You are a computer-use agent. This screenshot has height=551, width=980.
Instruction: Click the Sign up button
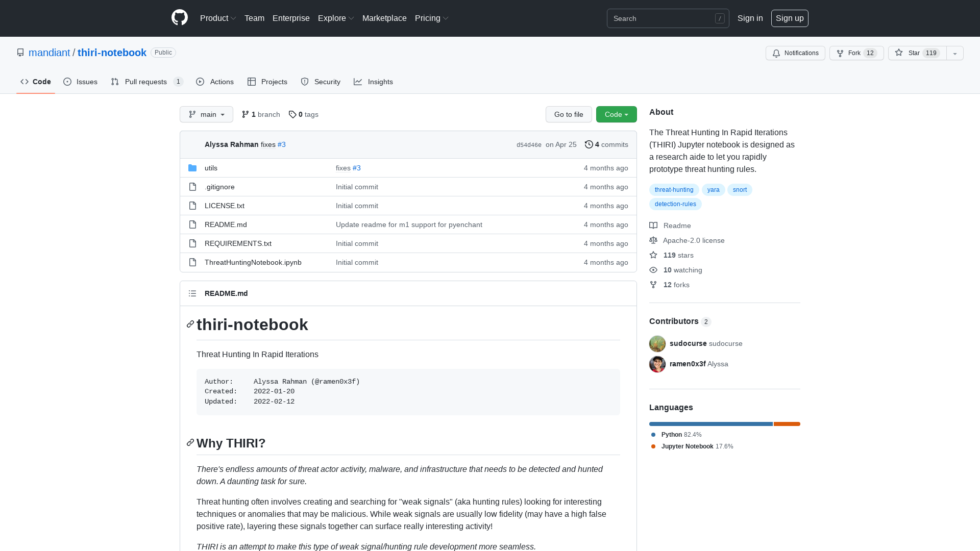coord(790,18)
